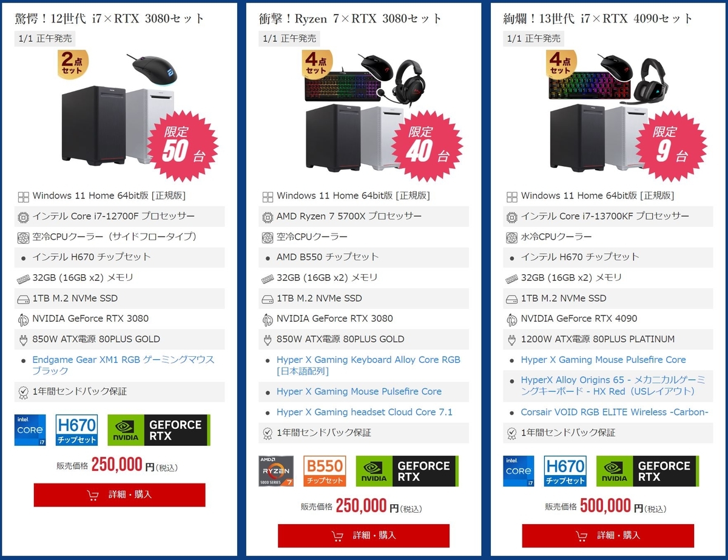
Task: Click the Windows logo icon beside Ryzen set OS
Action: [268, 197]
